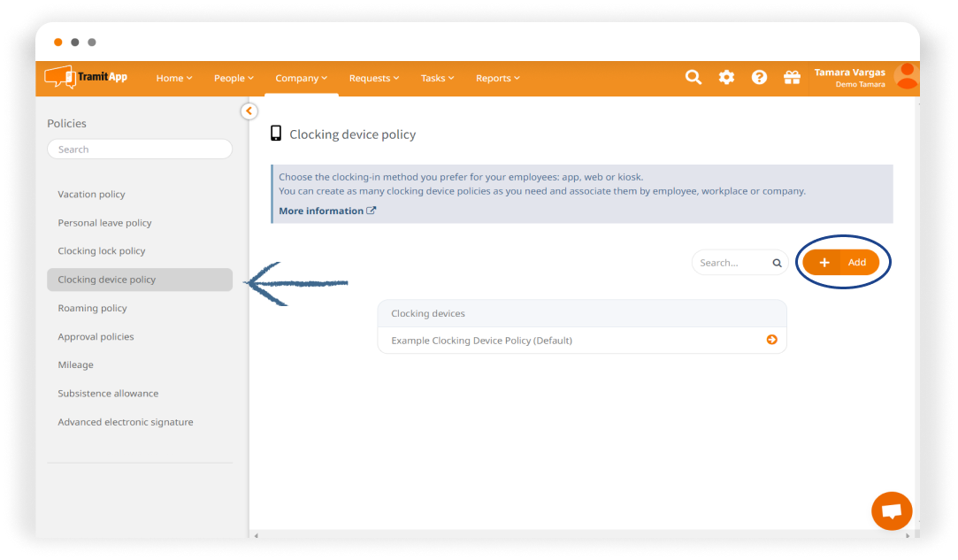Viewport: 958px width, 560px height.
Task: Click the TramitApp logo
Action: click(87, 77)
